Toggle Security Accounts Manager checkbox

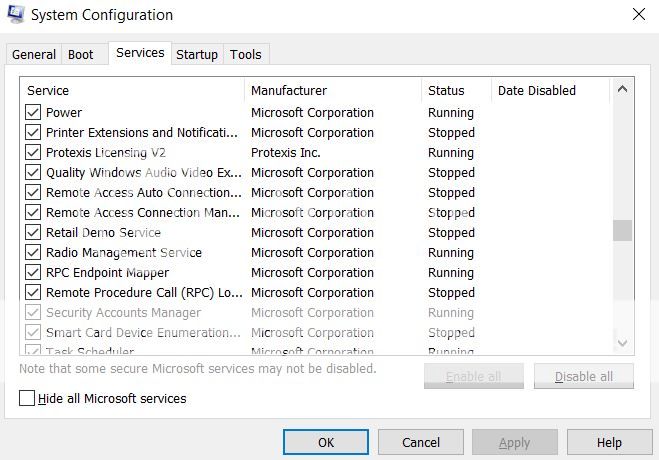coord(33,313)
